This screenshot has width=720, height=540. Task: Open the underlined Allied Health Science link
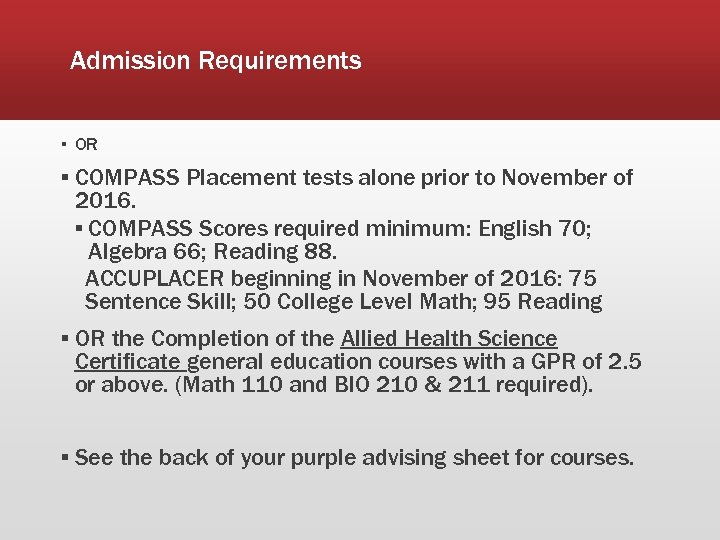(449, 339)
